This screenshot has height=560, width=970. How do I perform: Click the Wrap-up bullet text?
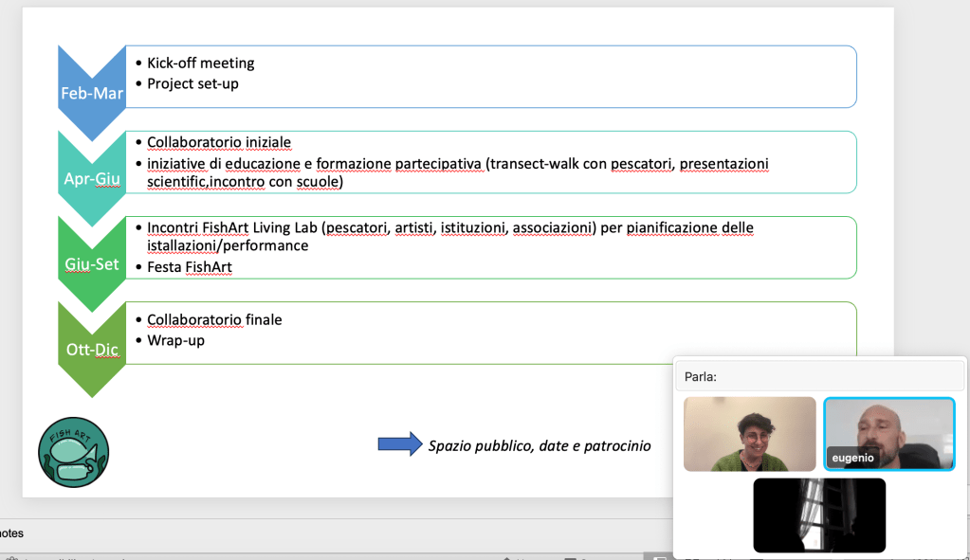(175, 339)
